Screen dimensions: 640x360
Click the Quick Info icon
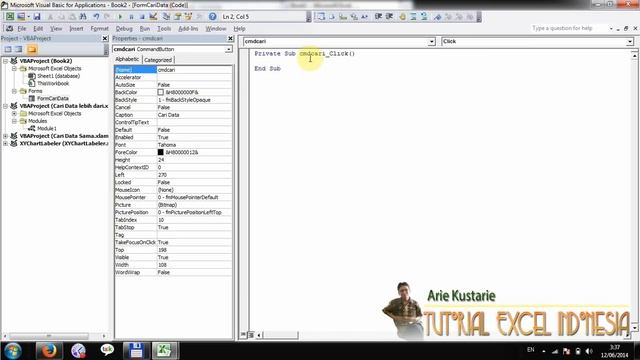click(x=343, y=17)
